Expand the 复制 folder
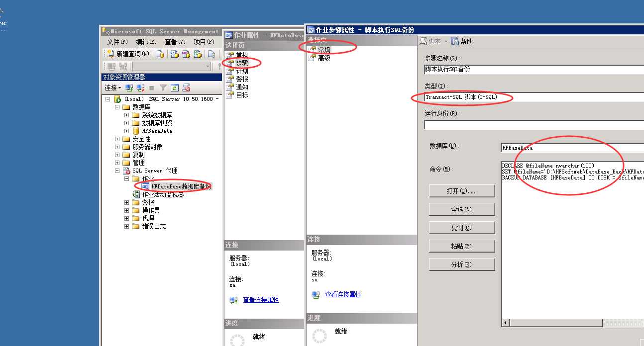 117,155
